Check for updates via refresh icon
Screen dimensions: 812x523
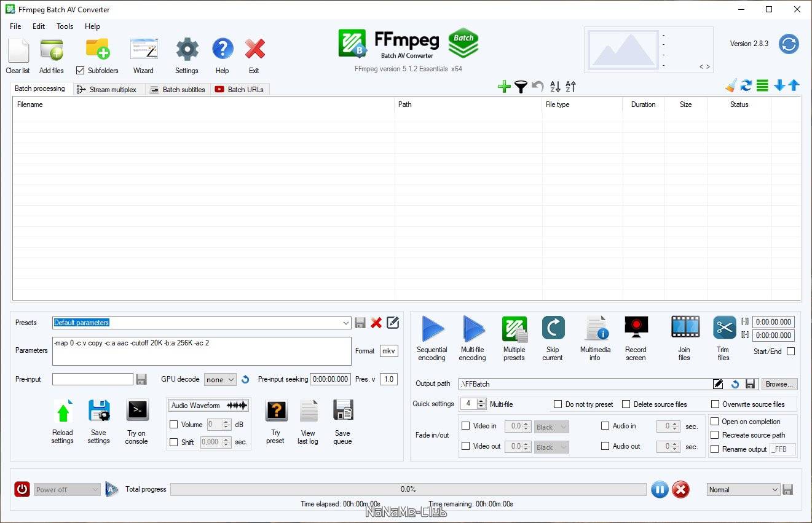tap(789, 44)
